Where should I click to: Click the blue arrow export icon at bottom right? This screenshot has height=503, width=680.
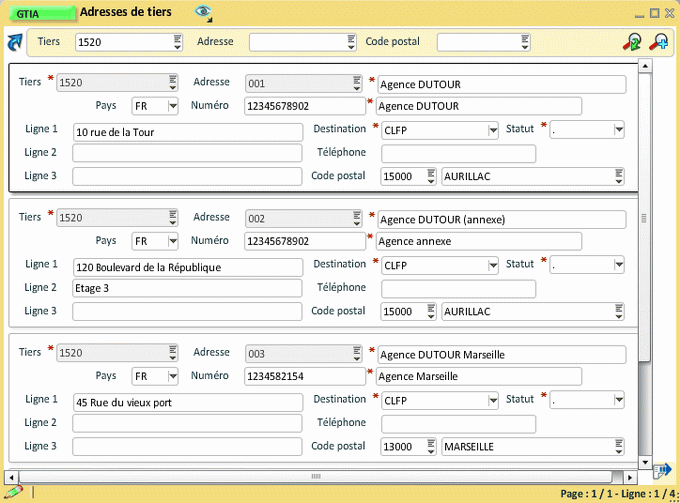point(662,470)
